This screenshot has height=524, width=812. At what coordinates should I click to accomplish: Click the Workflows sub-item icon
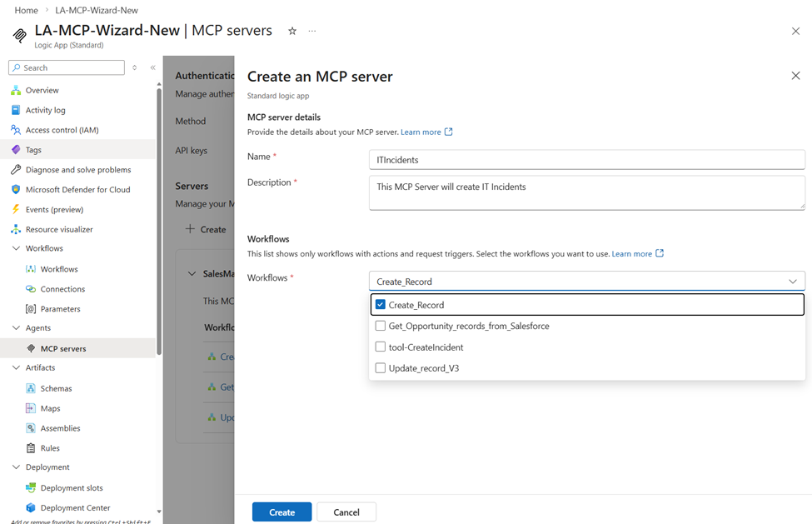click(31, 269)
